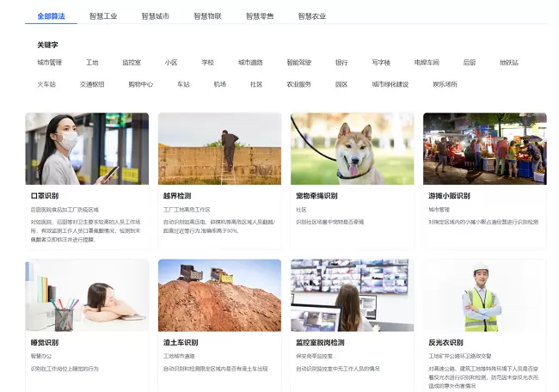
Task: Filter by keyword 城市管理
Action: pos(49,63)
